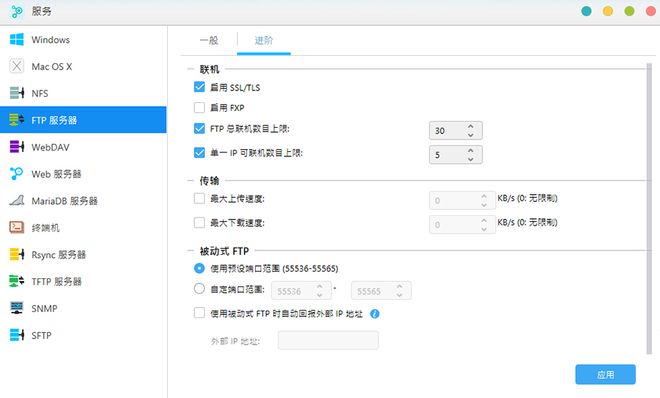Disable the 启用 SSL/TLS checkbox
Screen dimensions: 660x398
[199, 87]
